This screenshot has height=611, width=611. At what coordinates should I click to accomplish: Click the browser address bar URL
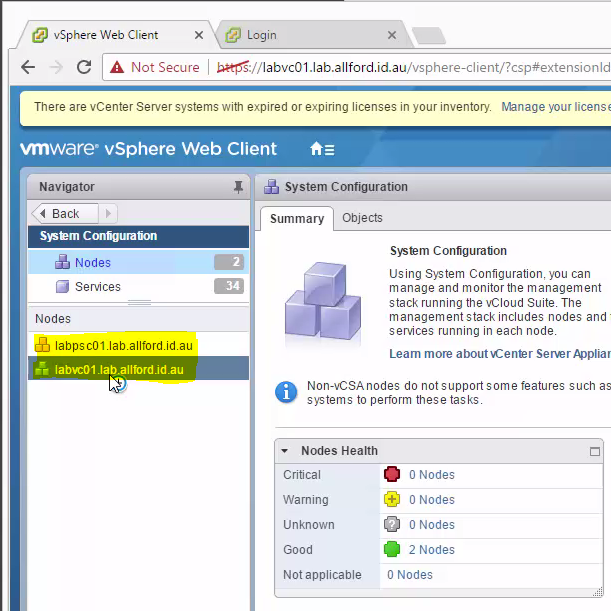[413, 67]
